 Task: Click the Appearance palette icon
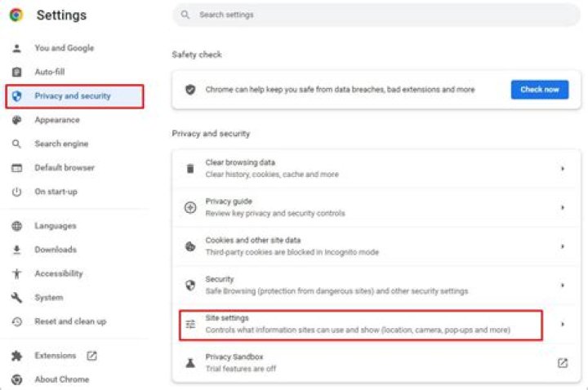coord(16,120)
